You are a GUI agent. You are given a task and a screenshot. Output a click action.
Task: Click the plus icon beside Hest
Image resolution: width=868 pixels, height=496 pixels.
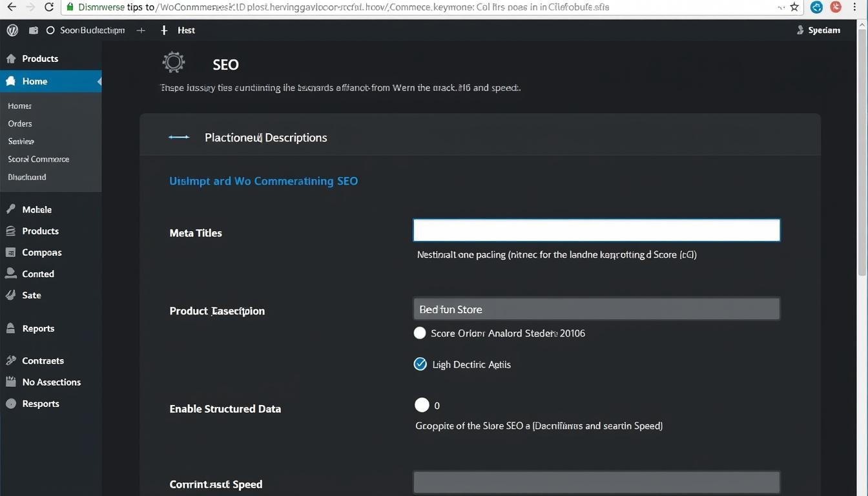tap(164, 30)
